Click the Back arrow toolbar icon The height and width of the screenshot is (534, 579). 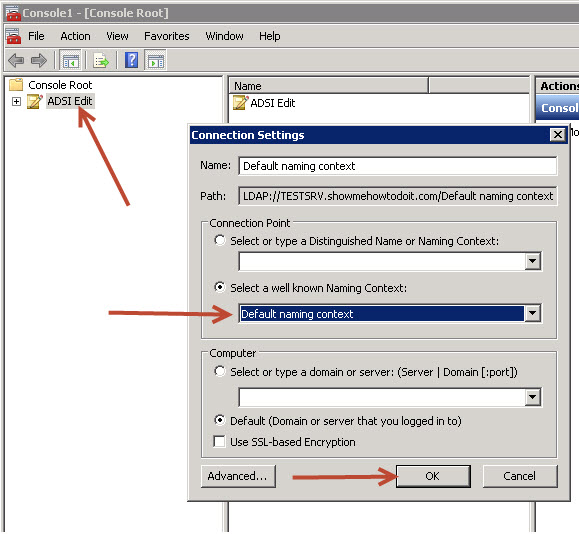tap(16, 60)
